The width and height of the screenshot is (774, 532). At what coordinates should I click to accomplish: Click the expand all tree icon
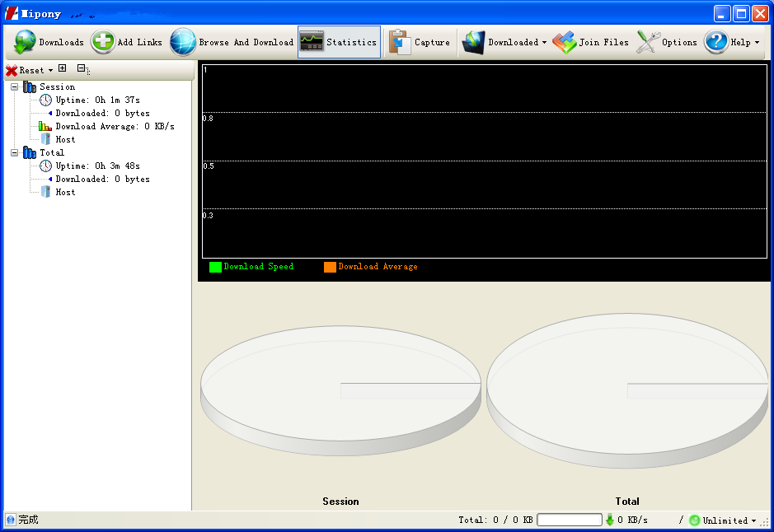(62, 68)
